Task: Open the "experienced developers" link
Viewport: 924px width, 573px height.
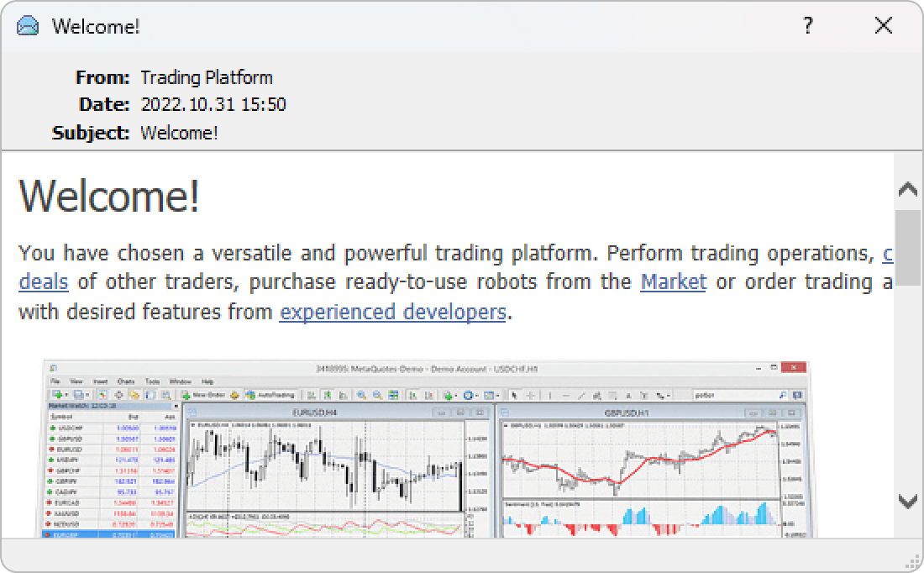Action: pos(392,313)
